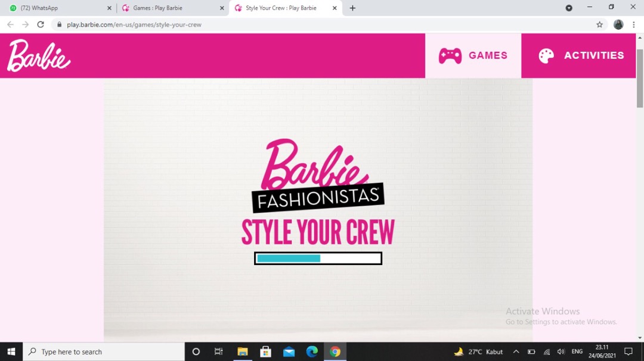
Task: Click the taskbar search box
Action: 104,351
